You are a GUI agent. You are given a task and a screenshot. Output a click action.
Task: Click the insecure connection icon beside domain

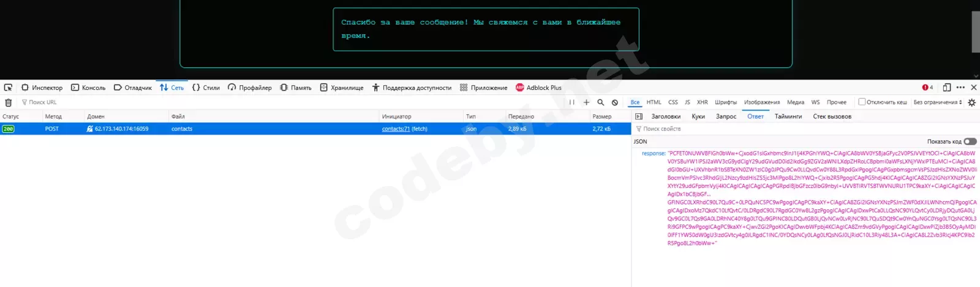point(89,129)
